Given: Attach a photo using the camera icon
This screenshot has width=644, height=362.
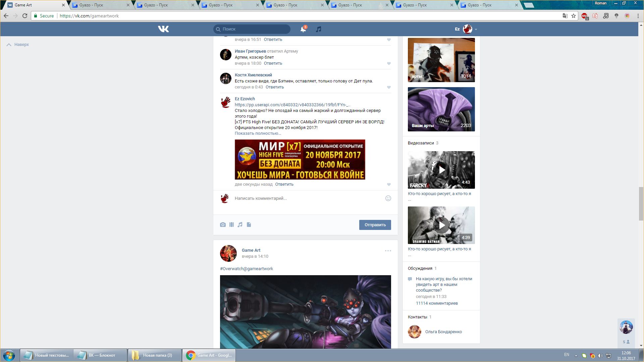Looking at the screenshot, I should (x=223, y=225).
